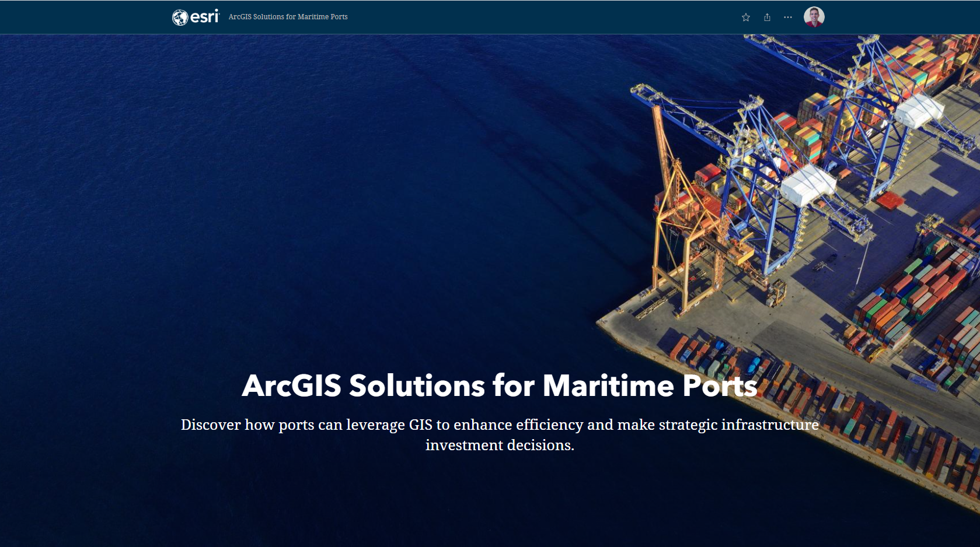Open the three-dot more options menu

tap(788, 17)
